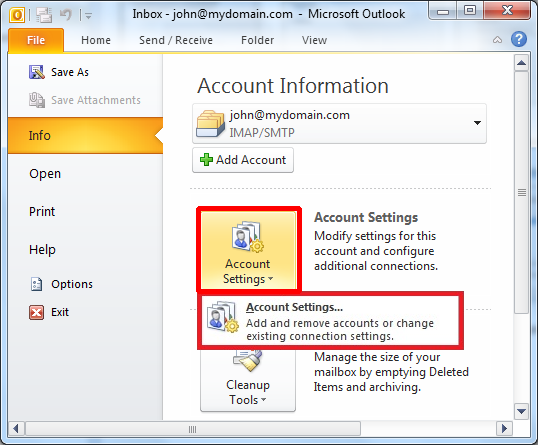
Task: Minimize the Outlook window
Action: point(443,12)
